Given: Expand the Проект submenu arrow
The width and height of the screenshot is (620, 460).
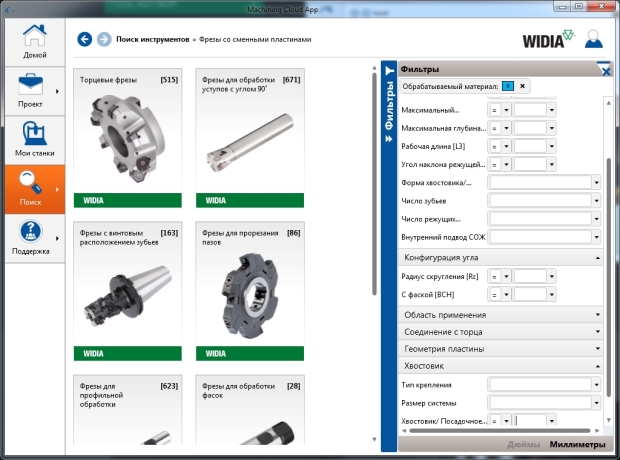Looking at the screenshot, I should (57, 91).
